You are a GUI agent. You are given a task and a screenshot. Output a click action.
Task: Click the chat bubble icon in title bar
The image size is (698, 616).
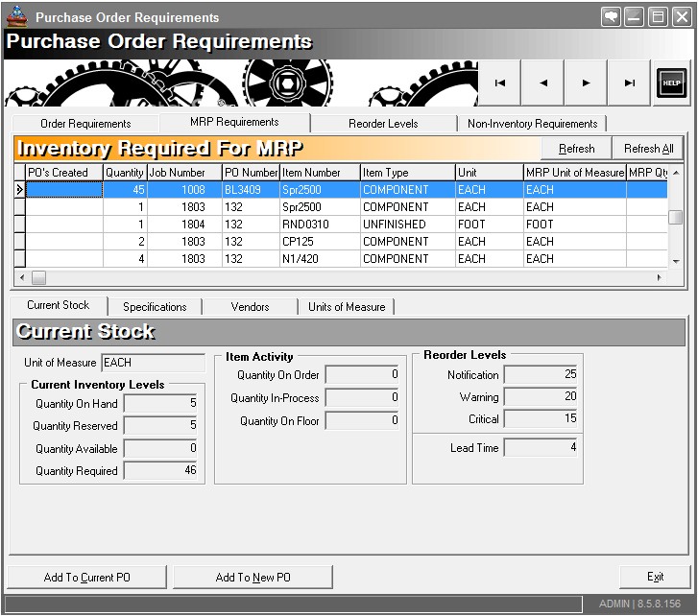click(x=611, y=17)
